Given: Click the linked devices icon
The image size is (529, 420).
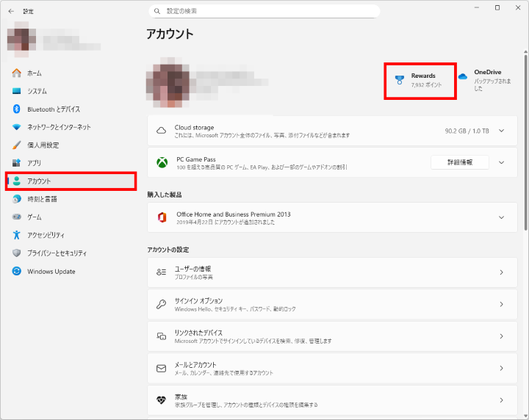Looking at the screenshot, I should pos(161,336).
